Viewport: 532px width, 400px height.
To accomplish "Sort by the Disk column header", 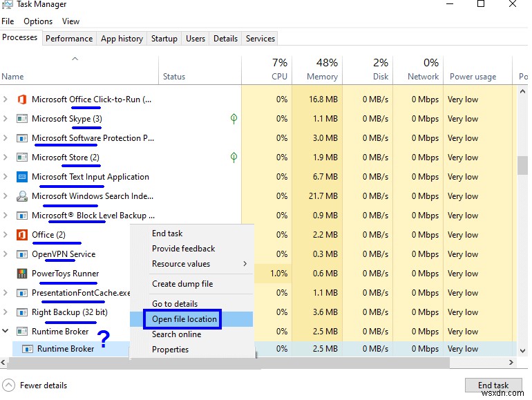I will click(x=368, y=70).
